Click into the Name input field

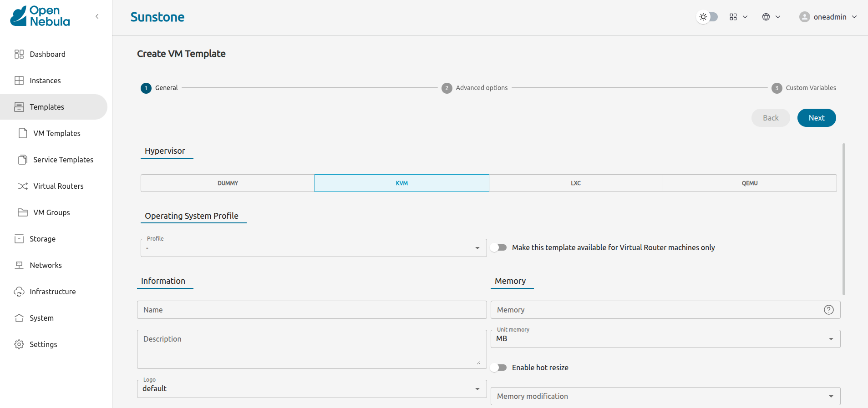point(312,310)
